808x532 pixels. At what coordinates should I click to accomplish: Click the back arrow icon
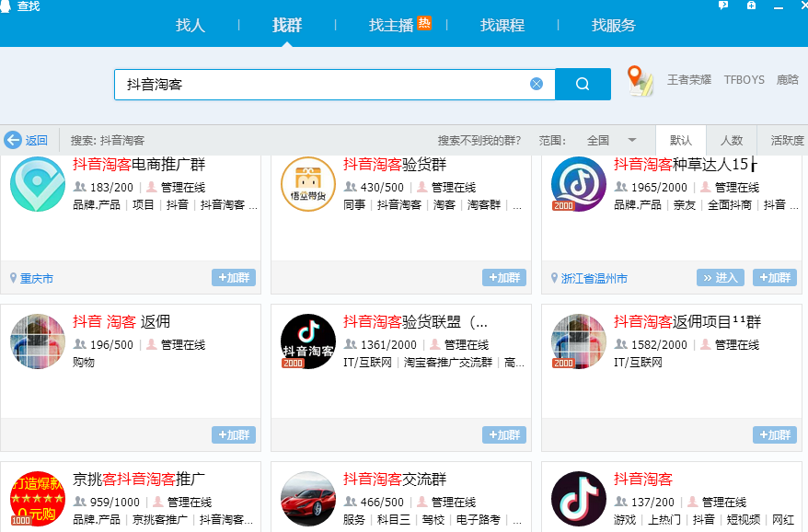point(12,140)
